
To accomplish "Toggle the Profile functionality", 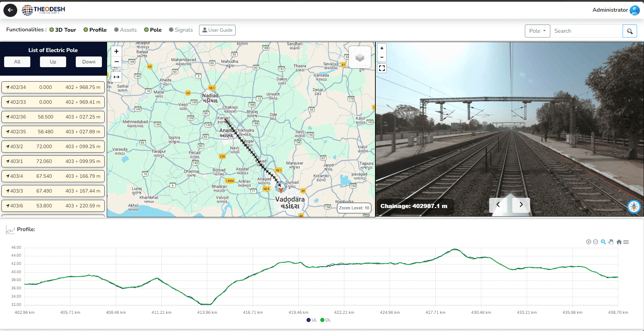I will click(x=95, y=30).
